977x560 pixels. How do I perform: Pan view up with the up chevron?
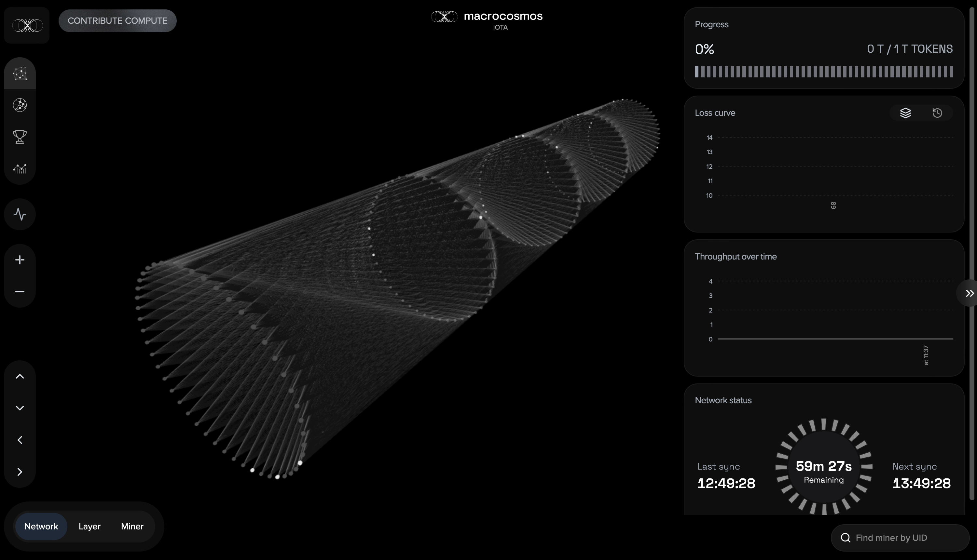point(20,377)
